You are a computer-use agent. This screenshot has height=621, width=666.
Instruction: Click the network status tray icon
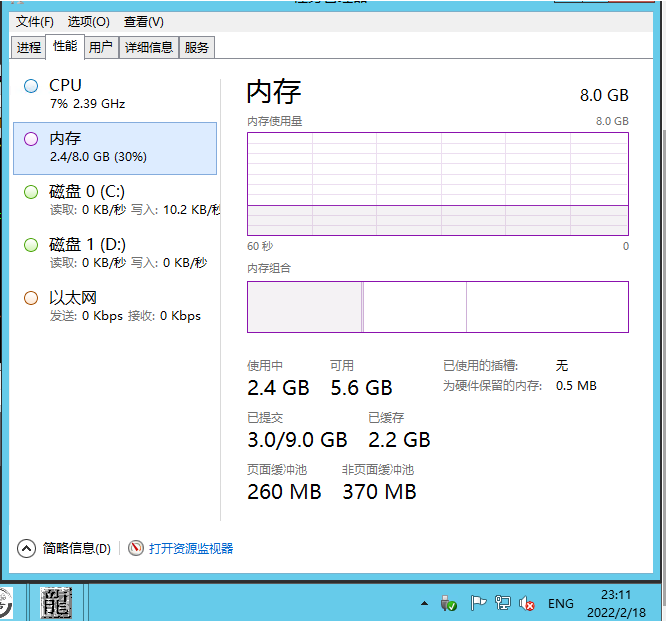(x=503, y=604)
